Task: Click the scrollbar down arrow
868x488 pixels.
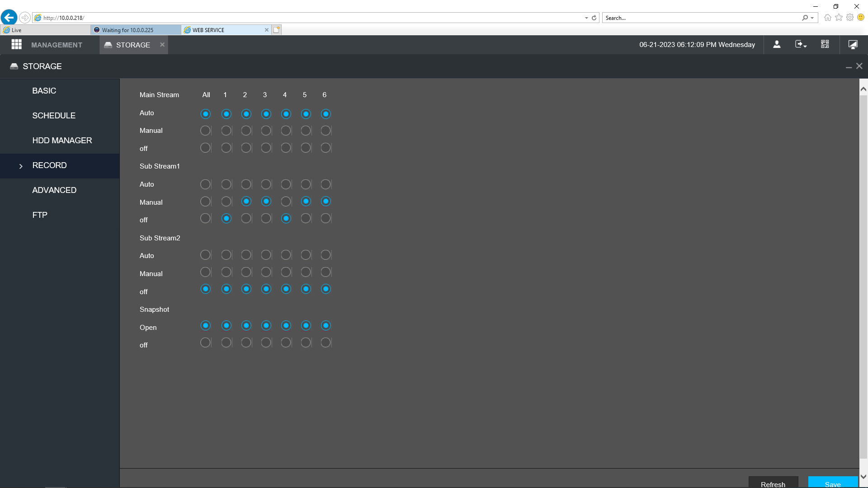Action: click(863, 476)
